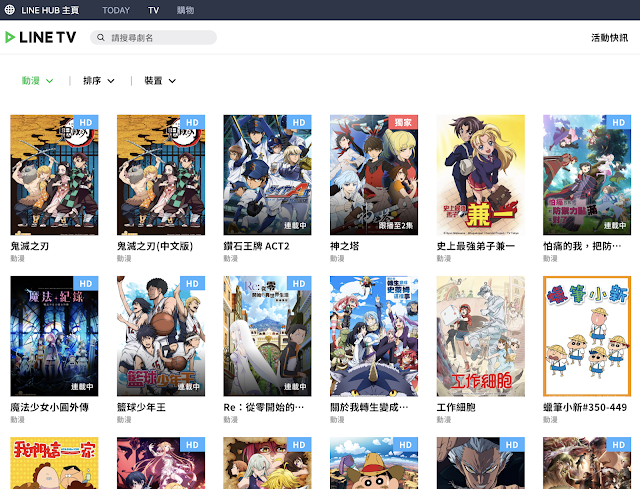Expand the 裝置 device dropdown

click(160, 81)
